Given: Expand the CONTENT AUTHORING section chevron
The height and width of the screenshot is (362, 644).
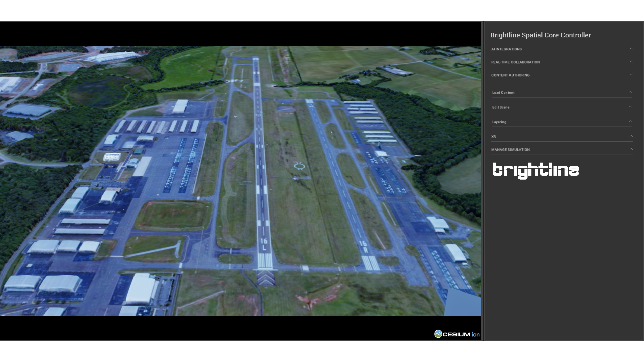Looking at the screenshot, I should pos(631,75).
